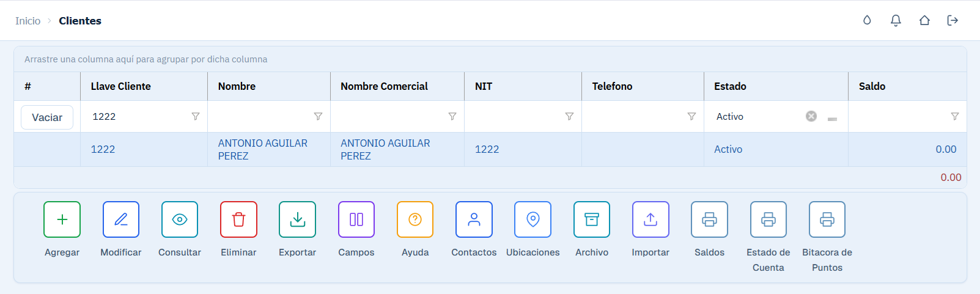Click the Ayuda question mark icon
The height and width of the screenshot is (294, 980).
click(x=415, y=219)
